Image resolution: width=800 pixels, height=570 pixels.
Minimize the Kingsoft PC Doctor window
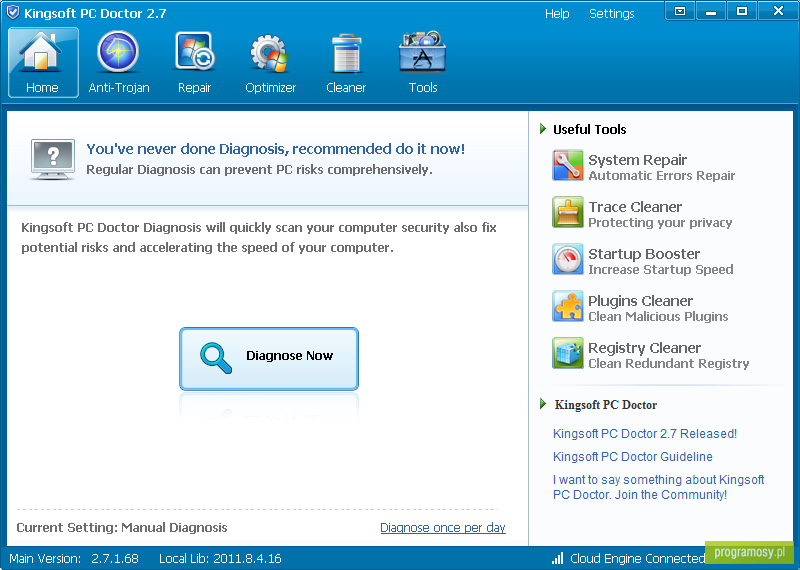tap(711, 11)
